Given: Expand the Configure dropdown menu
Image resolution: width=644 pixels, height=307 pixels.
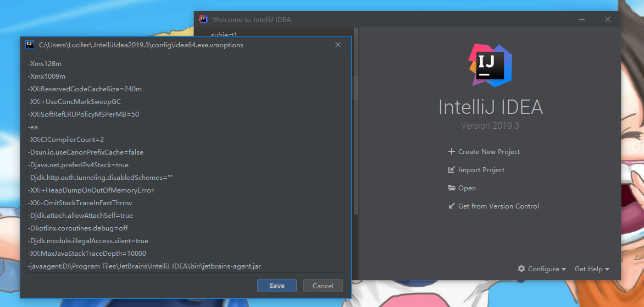Looking at the screenshot, I should click(x=542, y=269).
